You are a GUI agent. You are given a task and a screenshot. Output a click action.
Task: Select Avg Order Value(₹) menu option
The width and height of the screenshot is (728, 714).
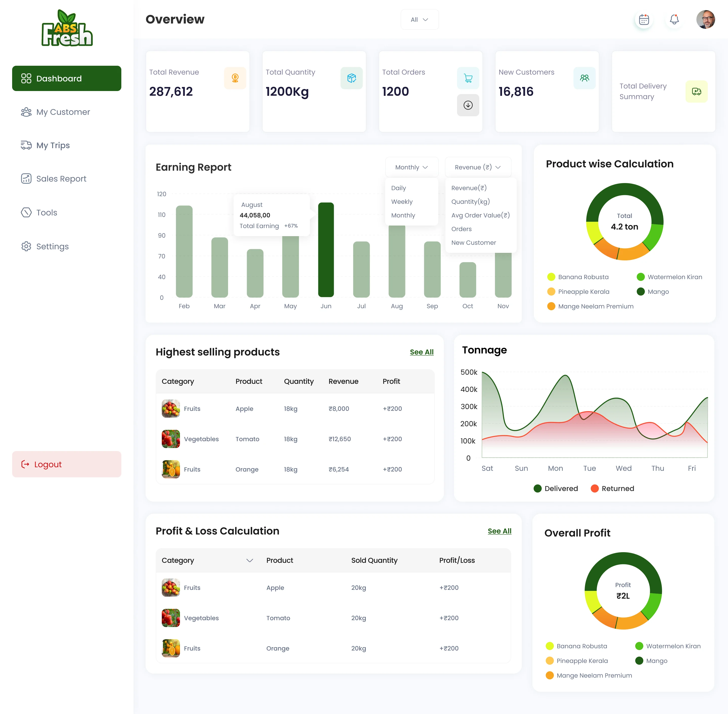coord(480,215)
